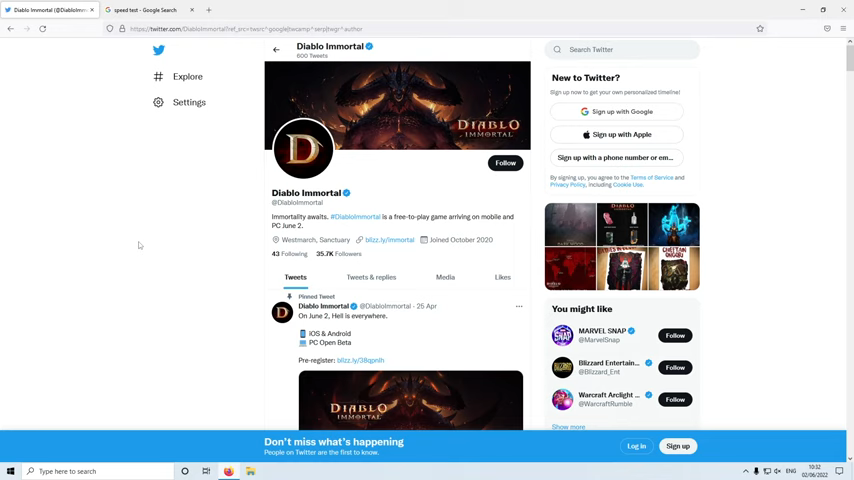Show hidden system tray icons

pos(746,471)
